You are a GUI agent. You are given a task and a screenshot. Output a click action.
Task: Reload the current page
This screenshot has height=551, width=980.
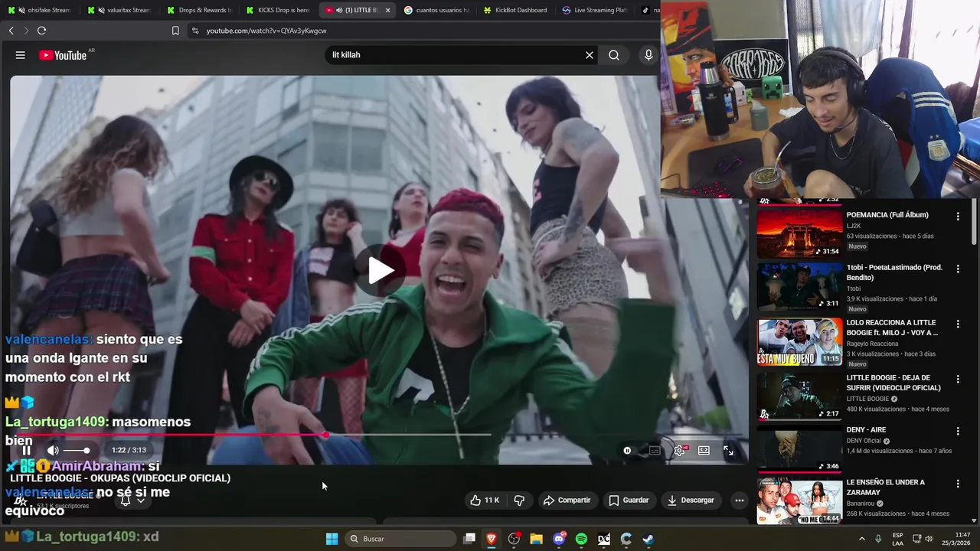41,31
